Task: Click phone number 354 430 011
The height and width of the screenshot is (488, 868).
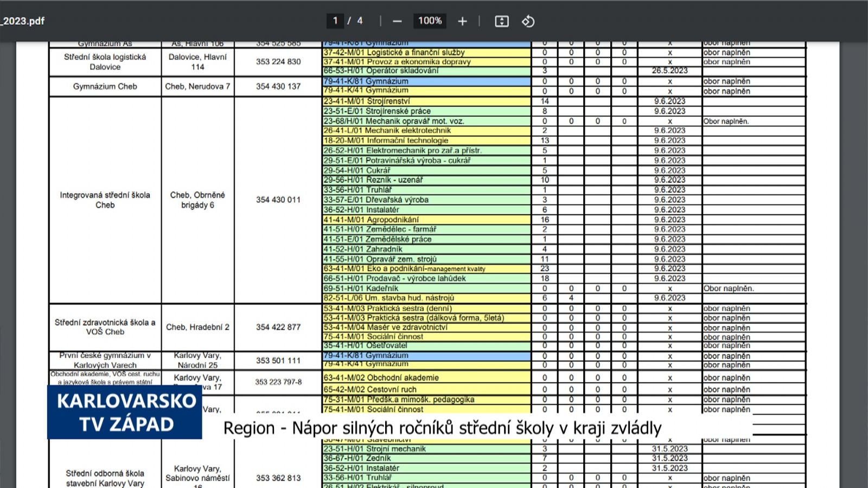Action: [x=278, y=200]
